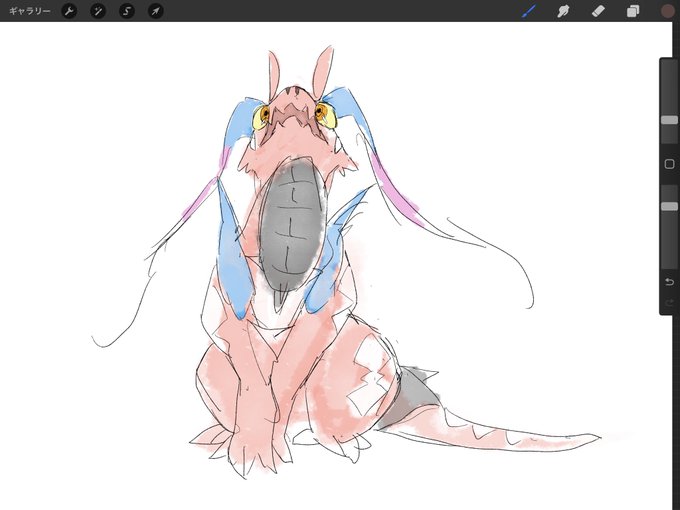
Task: Click the brush opacity slider handle
Action: pos(669,206)
